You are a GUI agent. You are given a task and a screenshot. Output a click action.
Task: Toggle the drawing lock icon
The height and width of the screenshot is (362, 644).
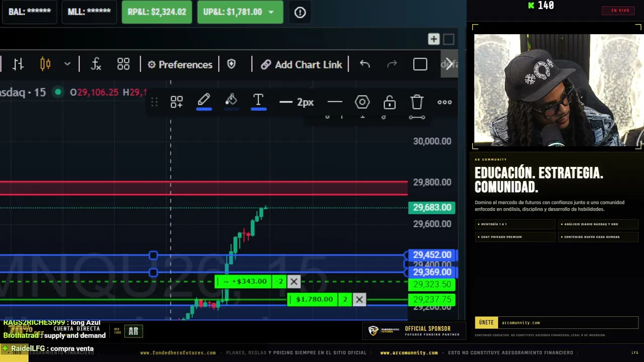coord(389,102)
